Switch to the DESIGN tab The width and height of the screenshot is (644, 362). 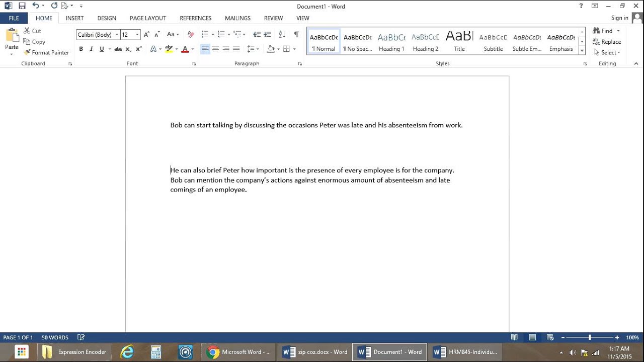(107, 18)
